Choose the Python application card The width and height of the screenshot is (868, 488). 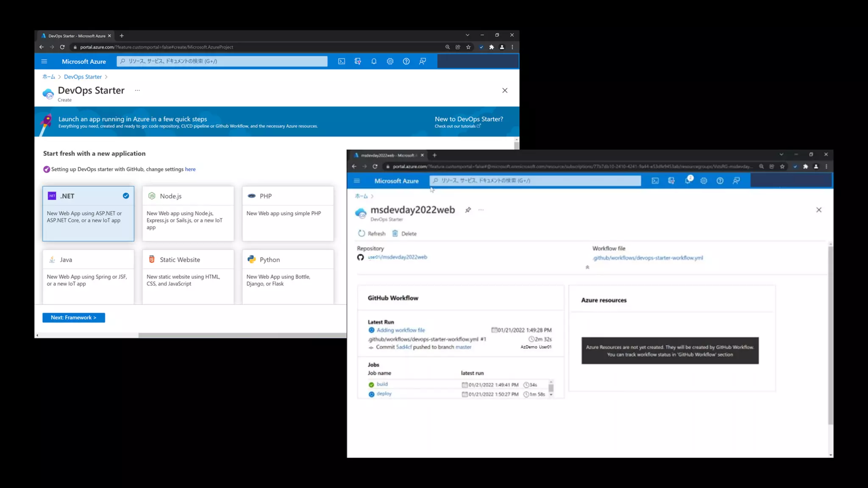(x=288, y=276)
